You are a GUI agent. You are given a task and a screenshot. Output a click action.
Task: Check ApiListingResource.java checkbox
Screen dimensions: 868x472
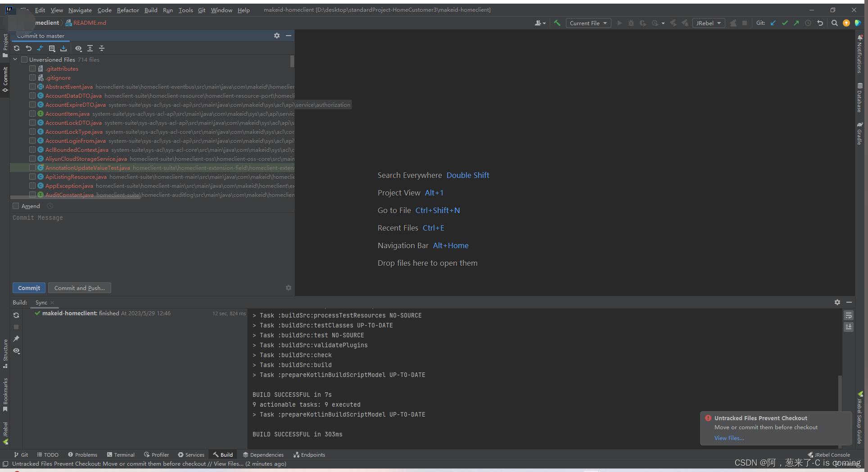pos(32,177)
